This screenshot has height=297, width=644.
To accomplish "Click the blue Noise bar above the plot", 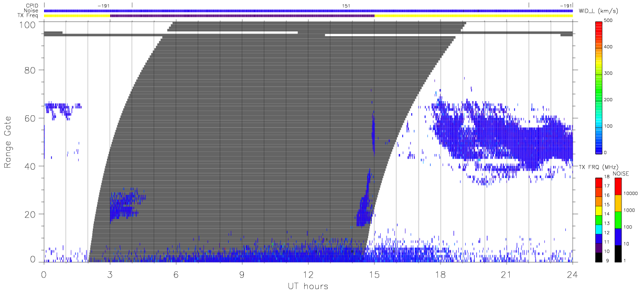I will (x=308, y=10).
